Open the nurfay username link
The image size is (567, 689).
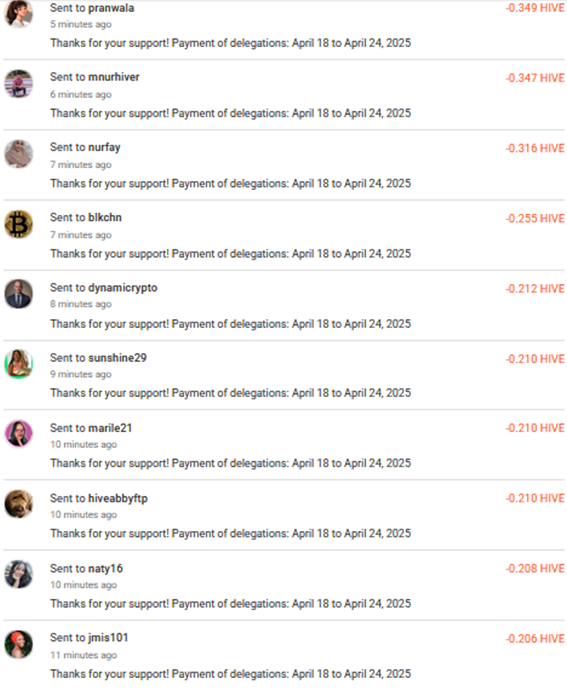tap(104, 148)
